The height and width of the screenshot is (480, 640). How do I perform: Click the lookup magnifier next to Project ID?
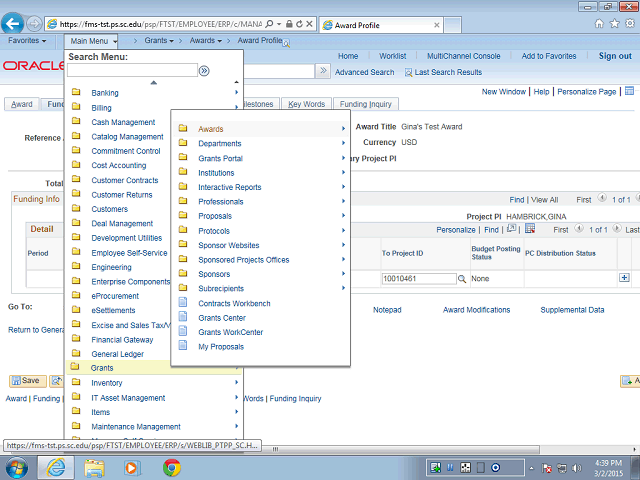coord(462,279)
